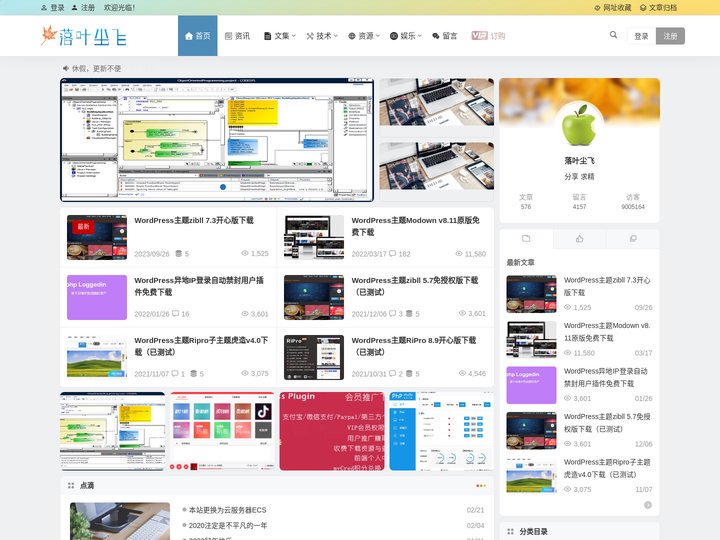Viewport: 720px width, 540px height.
Task: Click the purple php Loggedin thumbnail in article list
Action: point(97,298)
